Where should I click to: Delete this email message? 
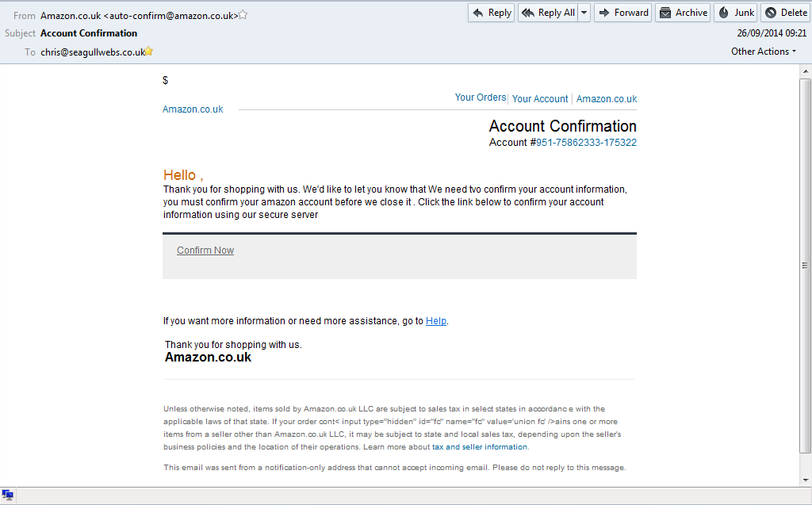pos(785,13)
